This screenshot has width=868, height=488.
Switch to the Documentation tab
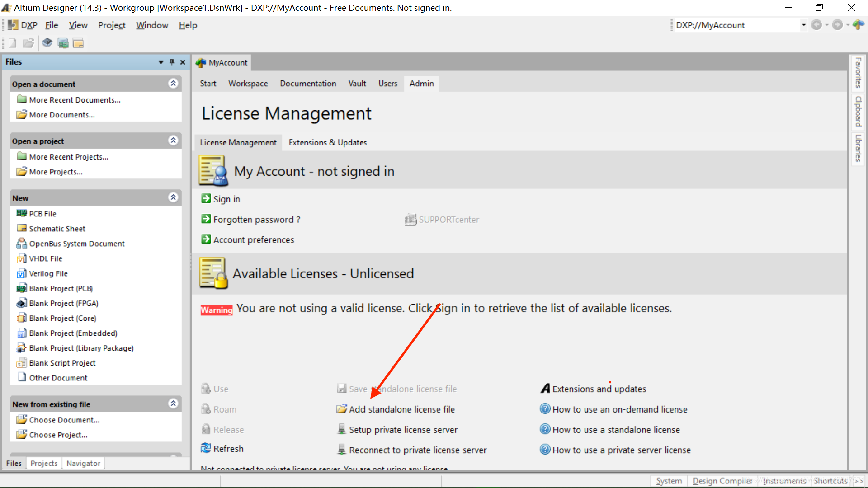tap(308, 84)
